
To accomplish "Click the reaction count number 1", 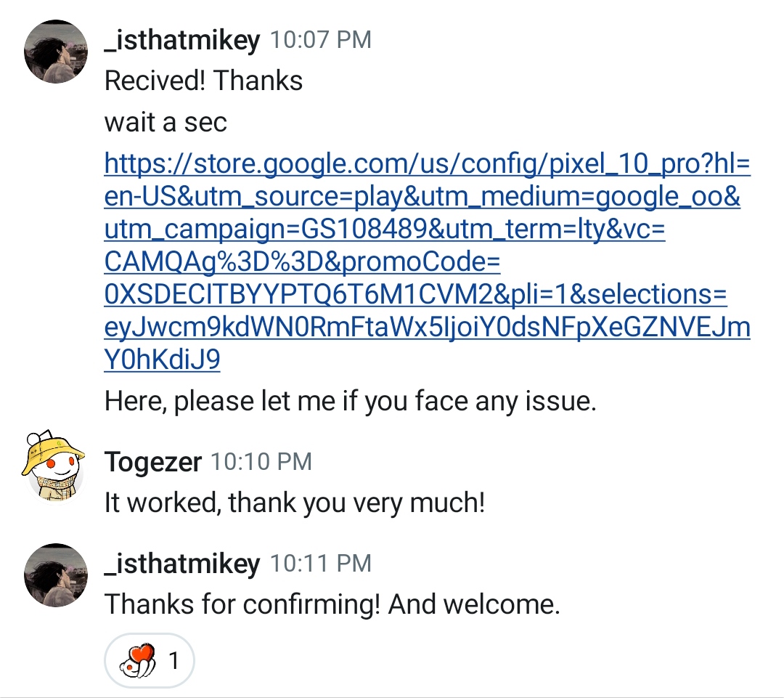I will pos(173,661).
